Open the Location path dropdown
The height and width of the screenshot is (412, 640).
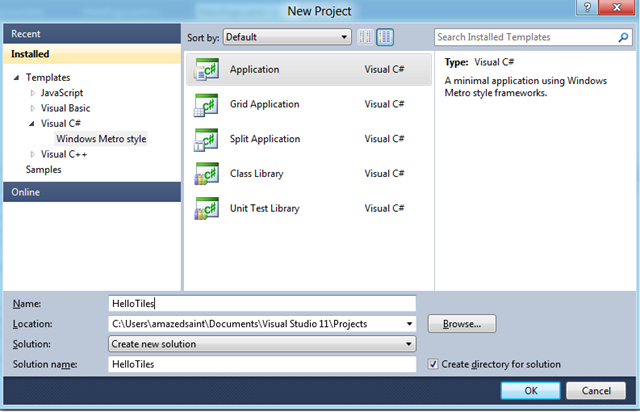click(409, 324)
